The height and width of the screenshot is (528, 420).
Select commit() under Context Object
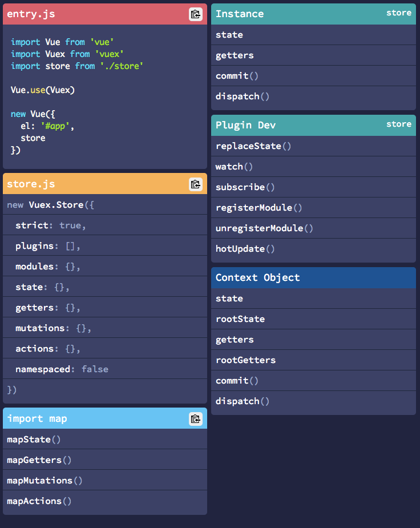point(313,381)
